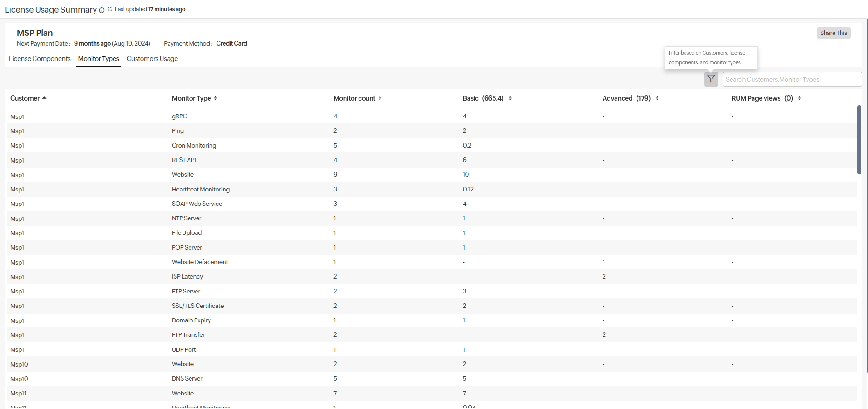The height and width of the screenshot is (409, 868).
Task: Sort by Advanced (179) column
Action: (657, 98)
